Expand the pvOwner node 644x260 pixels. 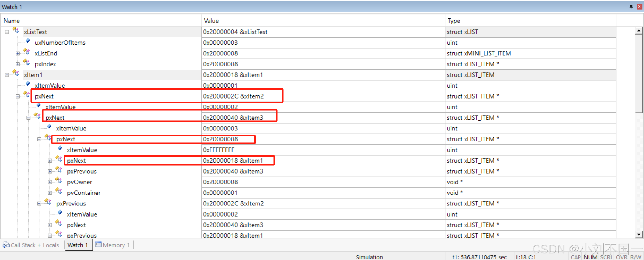(50, 182)
